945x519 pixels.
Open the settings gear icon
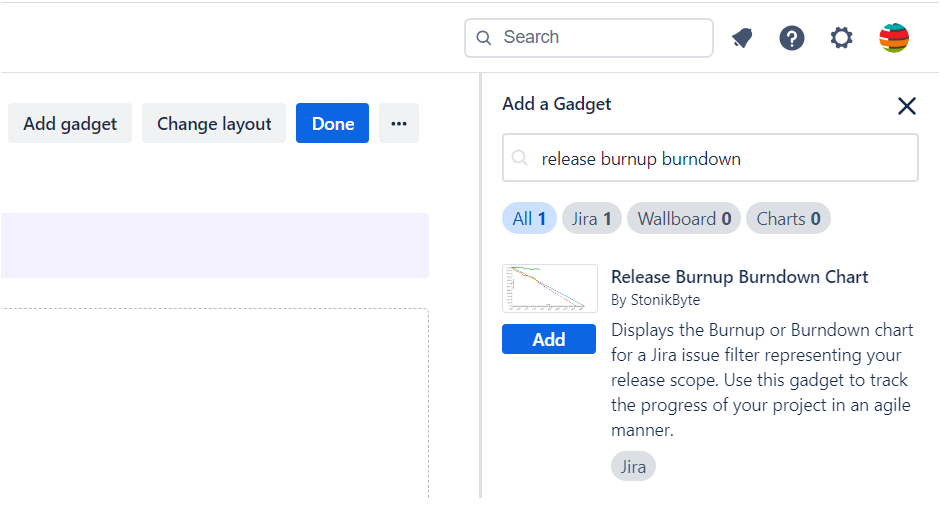pyautogui.click(x=841, y=38)
